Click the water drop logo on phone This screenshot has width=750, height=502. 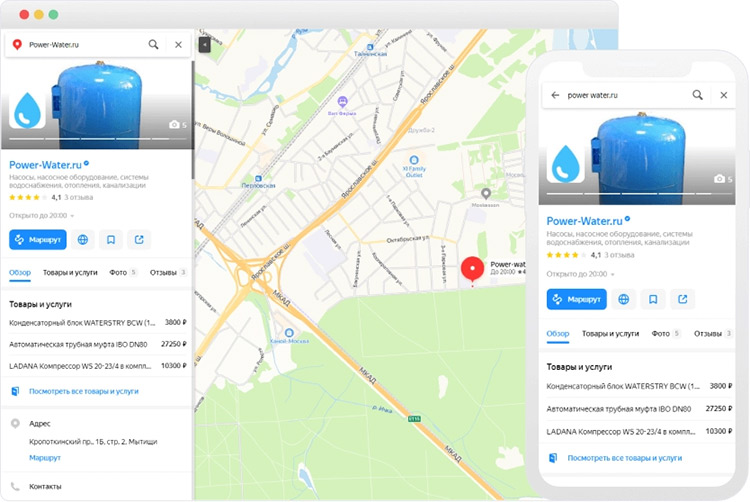tap(566, 164)
